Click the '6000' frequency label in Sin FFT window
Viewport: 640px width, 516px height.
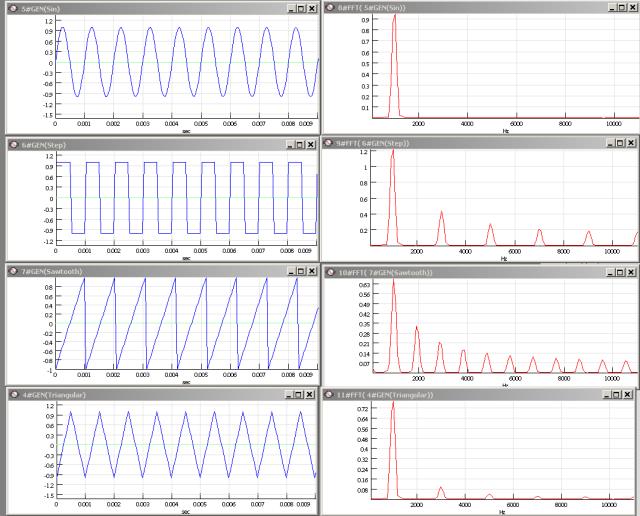[516, 123]
